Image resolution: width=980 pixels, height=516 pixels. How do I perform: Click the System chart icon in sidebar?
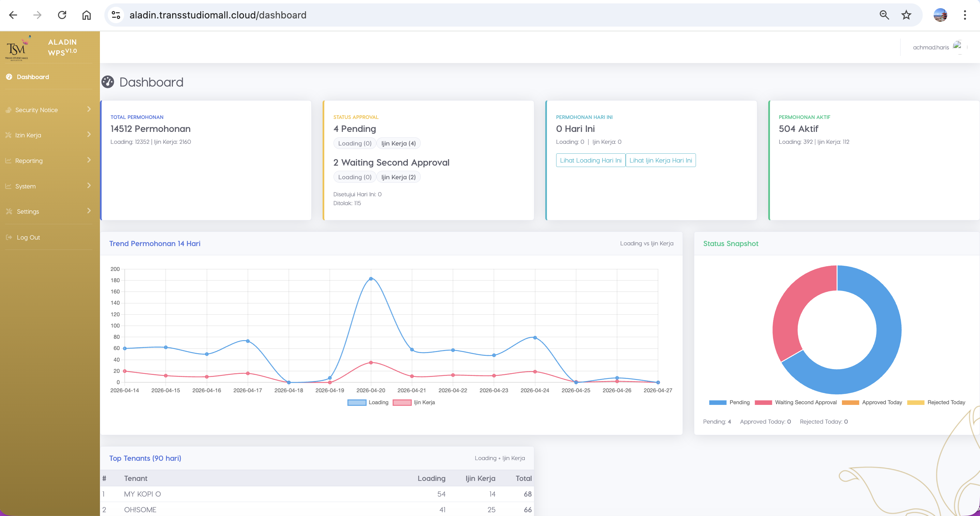pyautogui.click(x=9, y=186)
